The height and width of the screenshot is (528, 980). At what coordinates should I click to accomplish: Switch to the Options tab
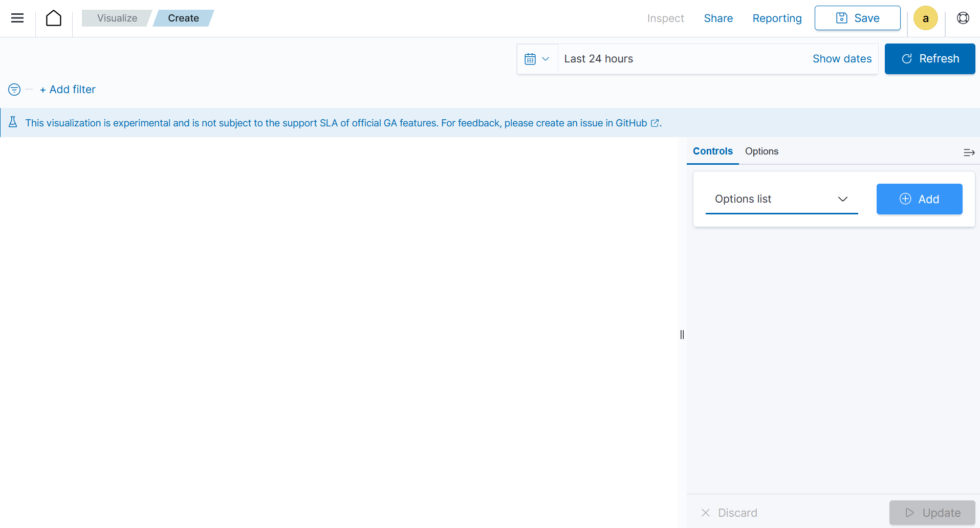(761, 151)
